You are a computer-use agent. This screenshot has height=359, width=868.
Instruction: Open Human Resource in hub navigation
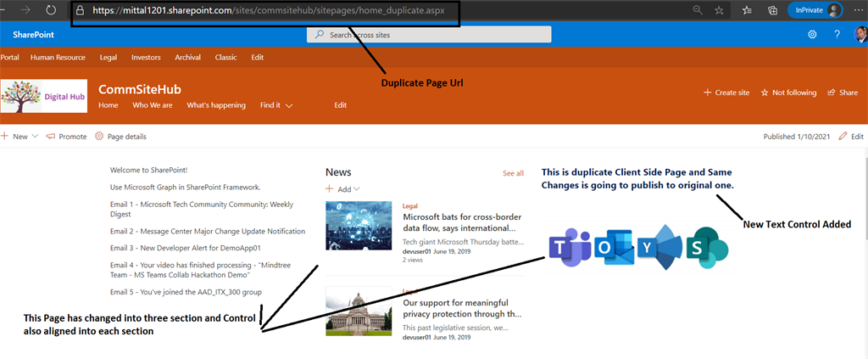pyautogui.click(x=58, y=57)
